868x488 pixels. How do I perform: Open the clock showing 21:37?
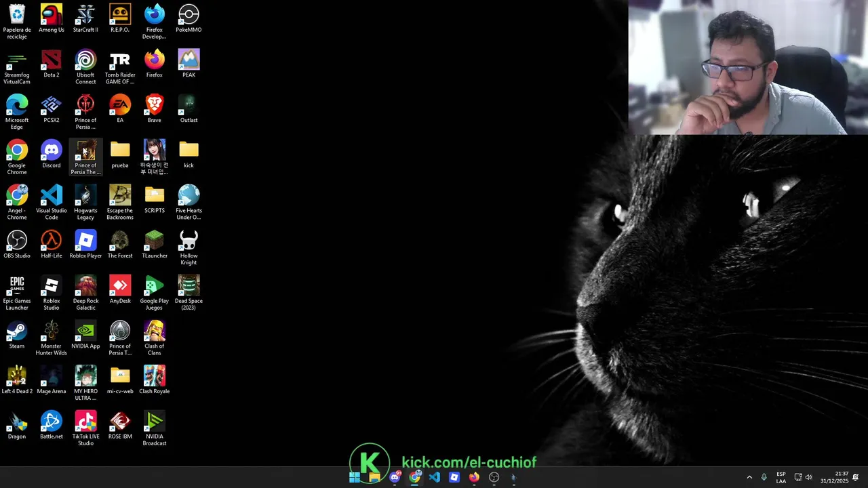(x=835, y=477)
